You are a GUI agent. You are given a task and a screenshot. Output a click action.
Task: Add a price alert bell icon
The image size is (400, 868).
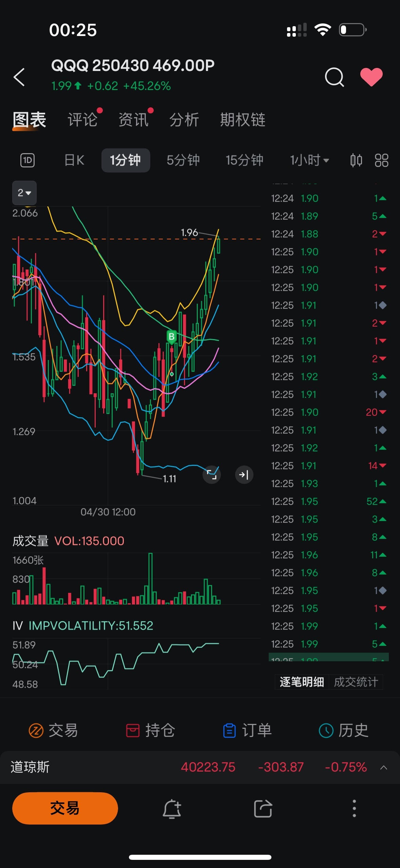pos(172,809)
